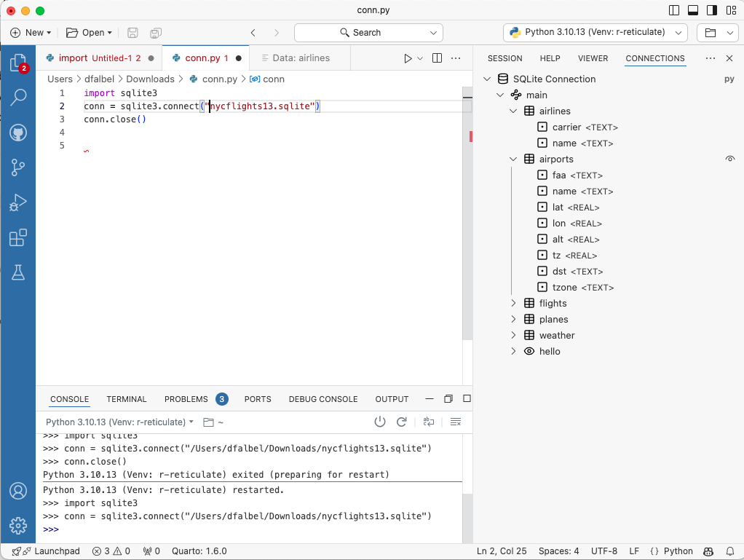Screen dimensions: 744x560
Task: Open console session selector dropdown
Action: 119,422
